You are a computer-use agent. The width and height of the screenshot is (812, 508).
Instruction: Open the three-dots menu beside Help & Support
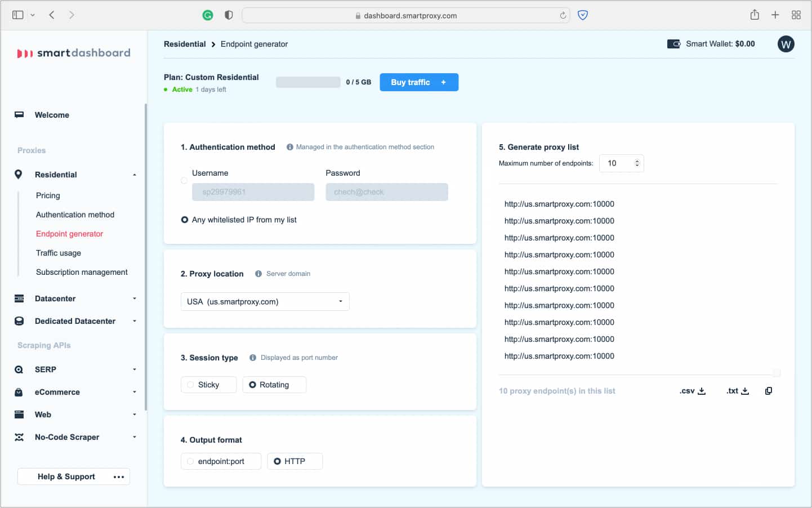click(x=118, y=477)
